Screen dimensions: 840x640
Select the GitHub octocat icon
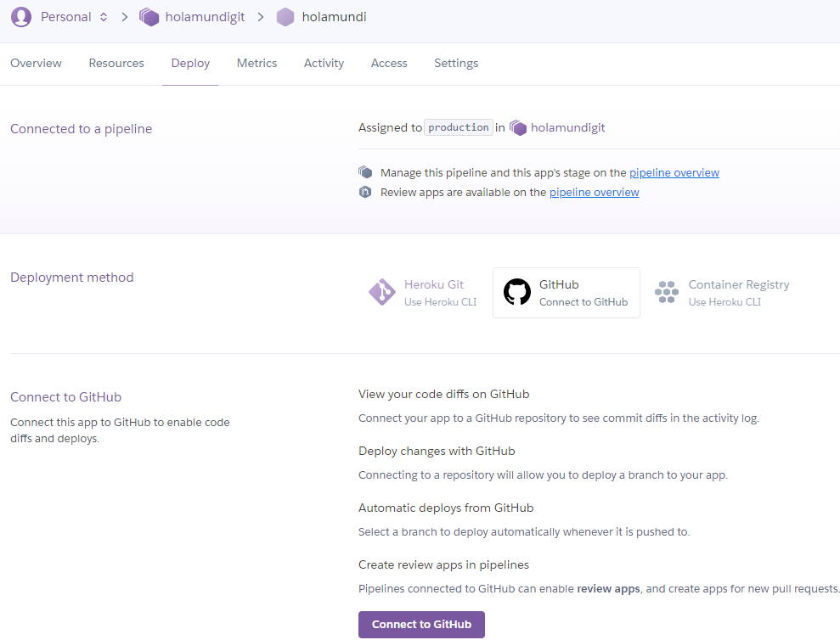pyautogui.click(x=517, y=292)
